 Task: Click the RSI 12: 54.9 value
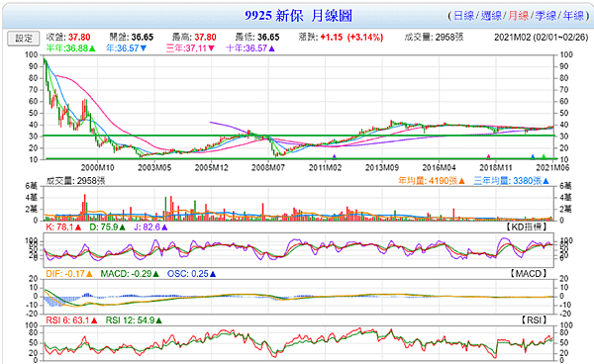click(134, 320)
